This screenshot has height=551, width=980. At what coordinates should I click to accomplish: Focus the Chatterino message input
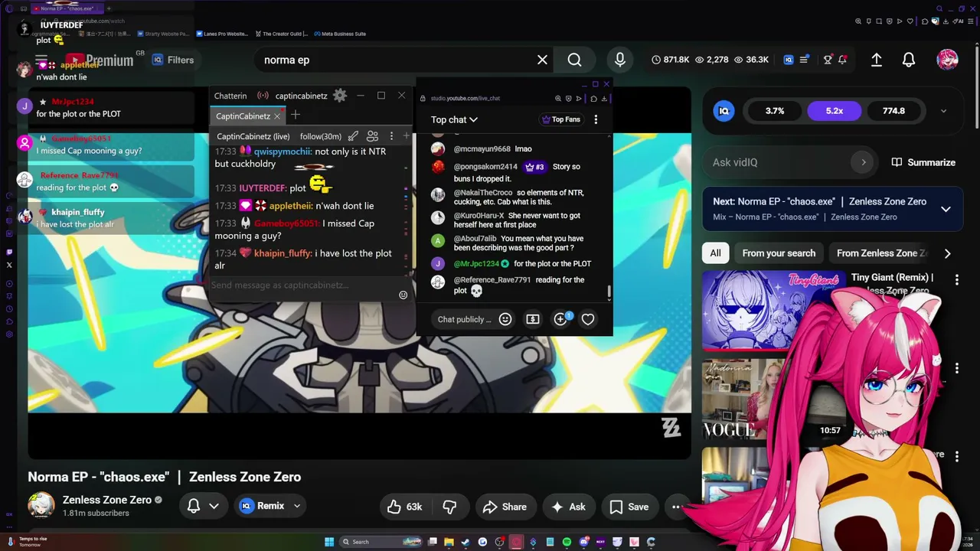pos(303,285)
